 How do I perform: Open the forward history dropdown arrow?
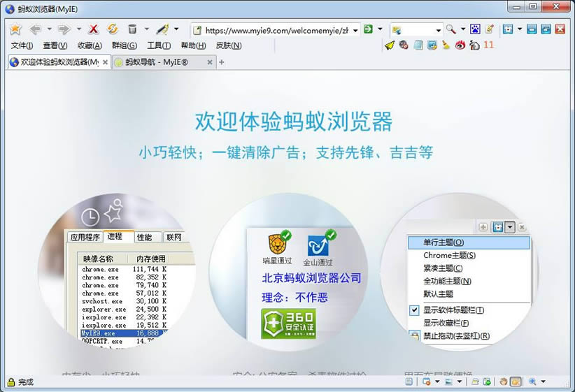point(78,29)
